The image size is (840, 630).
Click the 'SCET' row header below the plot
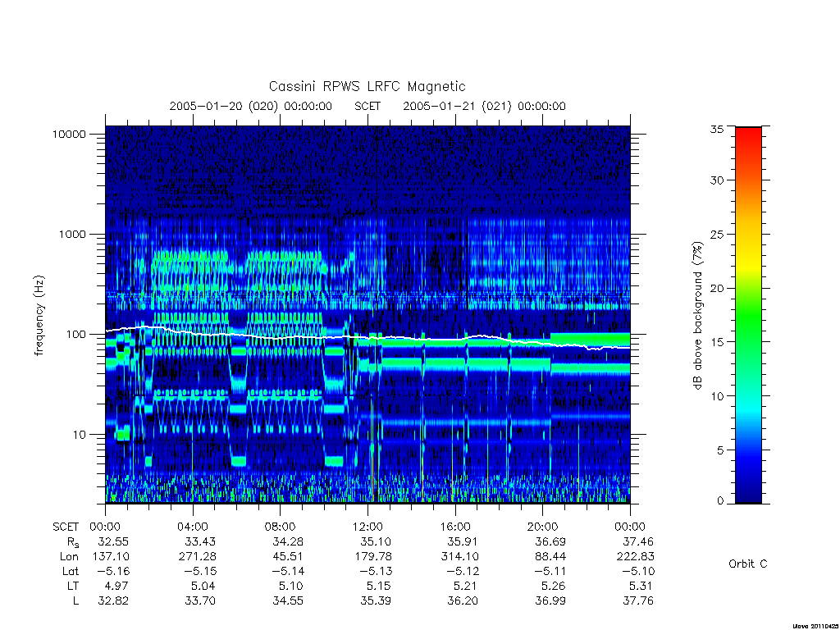pos(66,527)
